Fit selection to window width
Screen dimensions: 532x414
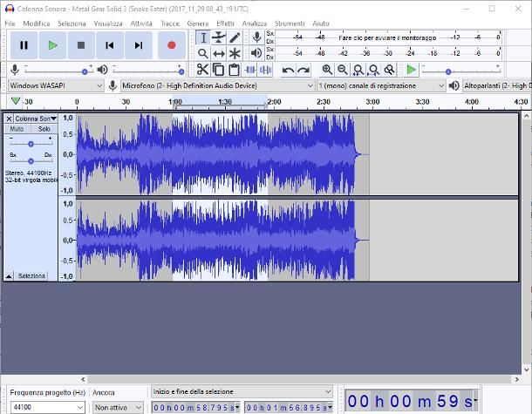(358, 70)
